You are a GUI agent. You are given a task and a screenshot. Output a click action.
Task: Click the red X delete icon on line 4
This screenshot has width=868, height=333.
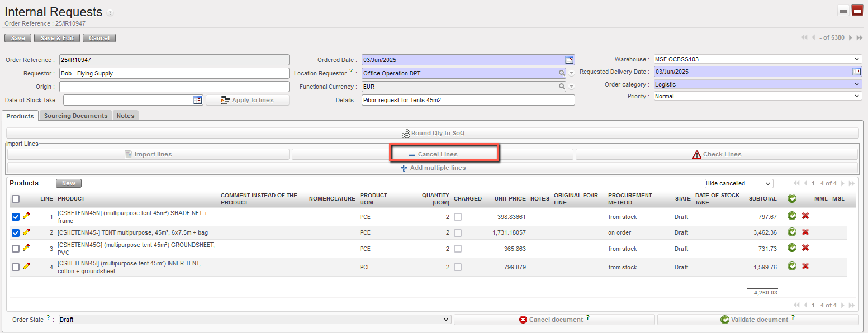click(805, 267)
